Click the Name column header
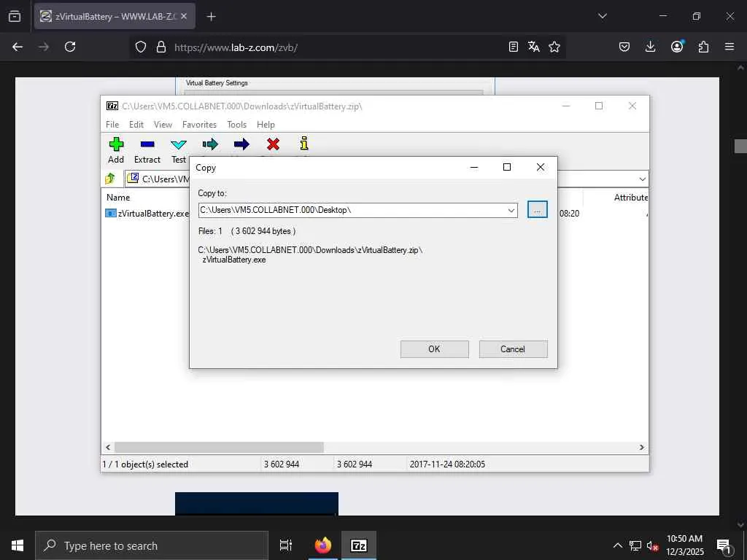Screen dimensions: 747x560 [x=118, y=197]
